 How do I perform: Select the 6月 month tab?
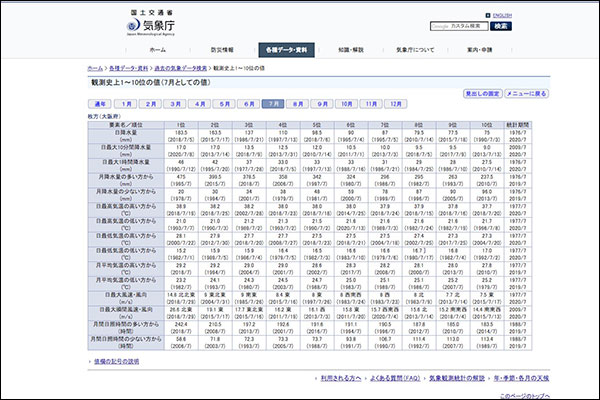[x=249, y=103]
